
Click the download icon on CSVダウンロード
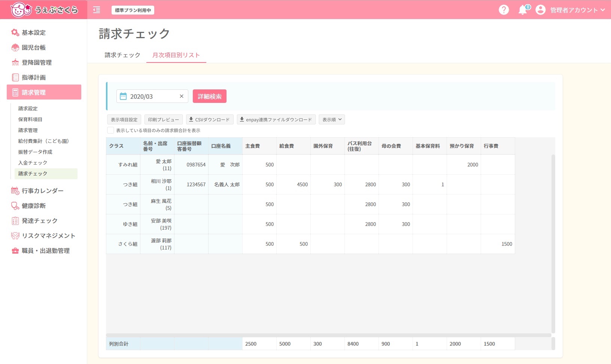191,119
